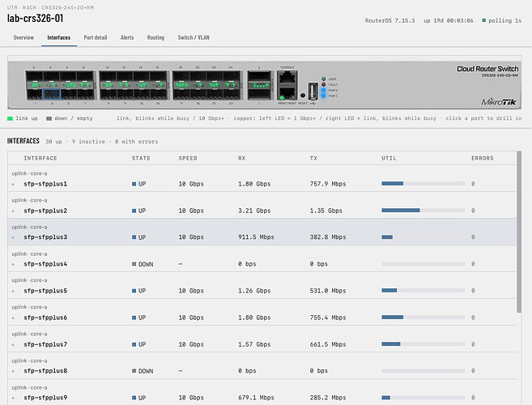Open the sfp-sfpplus2 interface row
The width and height of the screenshot is (532, 405).
(262, 206)
